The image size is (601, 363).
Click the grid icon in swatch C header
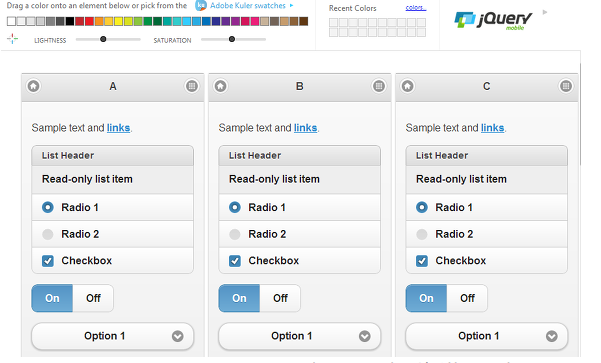click(566, 86)
